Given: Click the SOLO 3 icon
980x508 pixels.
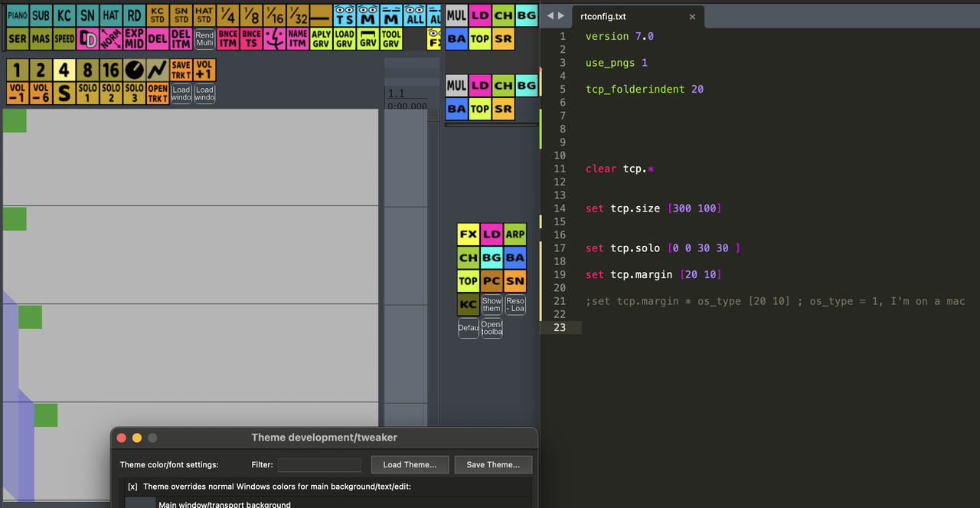Looking at the screenshot, I should coord(134,93).
